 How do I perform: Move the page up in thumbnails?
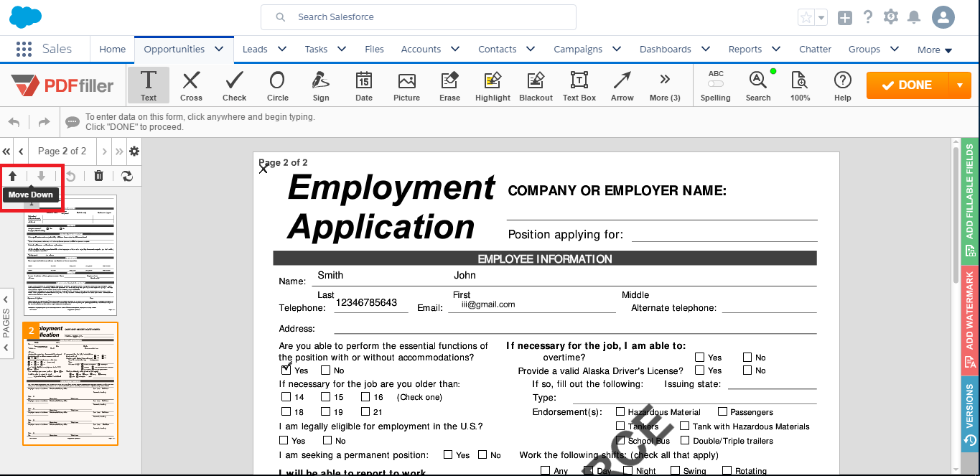[x=12, y=176]
